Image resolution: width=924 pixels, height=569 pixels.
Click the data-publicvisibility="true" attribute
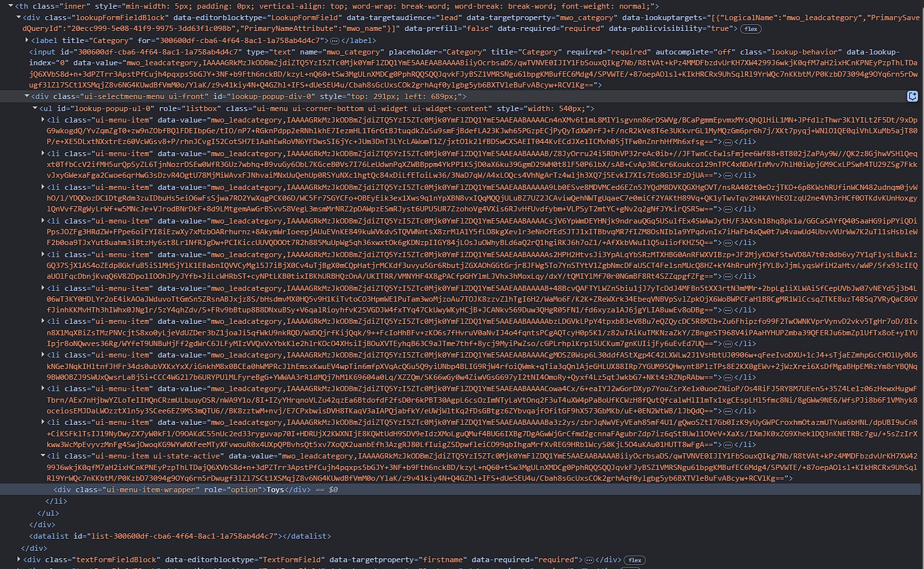pos(669,29)
